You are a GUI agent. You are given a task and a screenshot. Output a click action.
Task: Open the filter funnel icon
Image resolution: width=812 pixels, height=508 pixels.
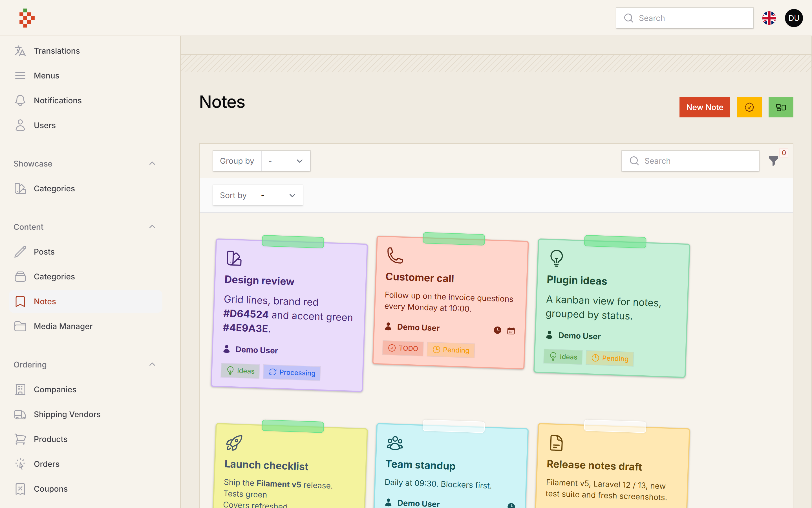[x=773, y=161]
